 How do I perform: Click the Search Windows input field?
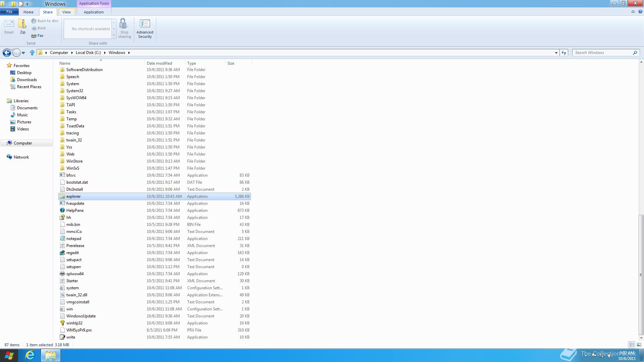[x=603, y=53]
